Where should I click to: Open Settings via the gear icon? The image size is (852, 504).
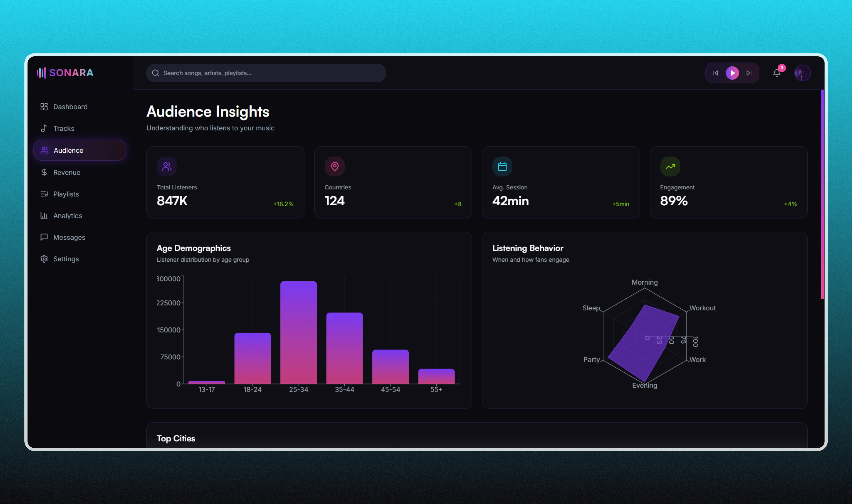coord(44,259)
